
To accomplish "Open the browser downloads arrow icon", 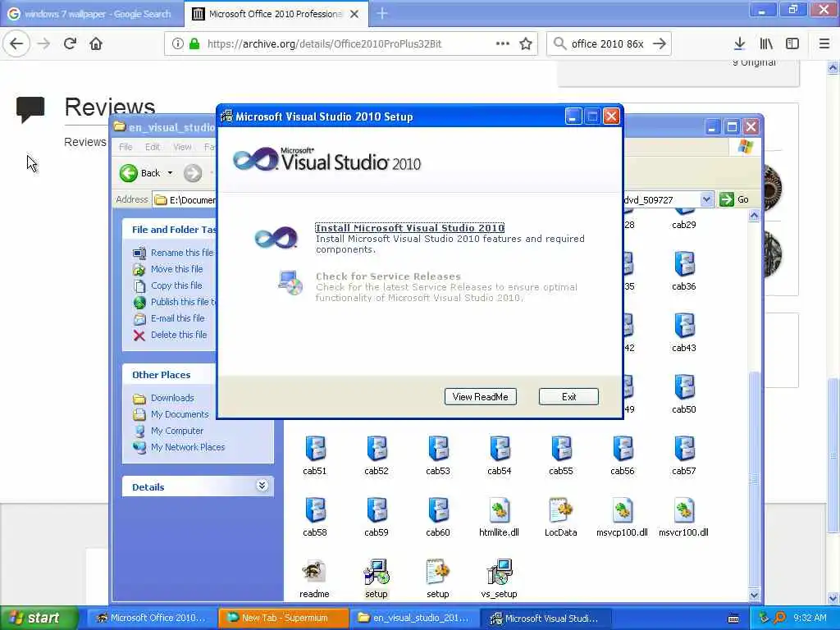I will tap(739, 44).
